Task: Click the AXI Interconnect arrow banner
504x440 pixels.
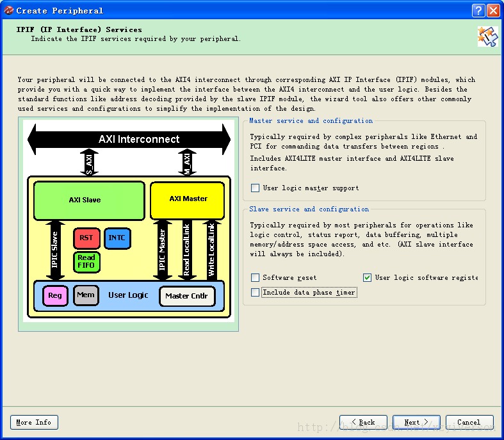Action: 129,139
